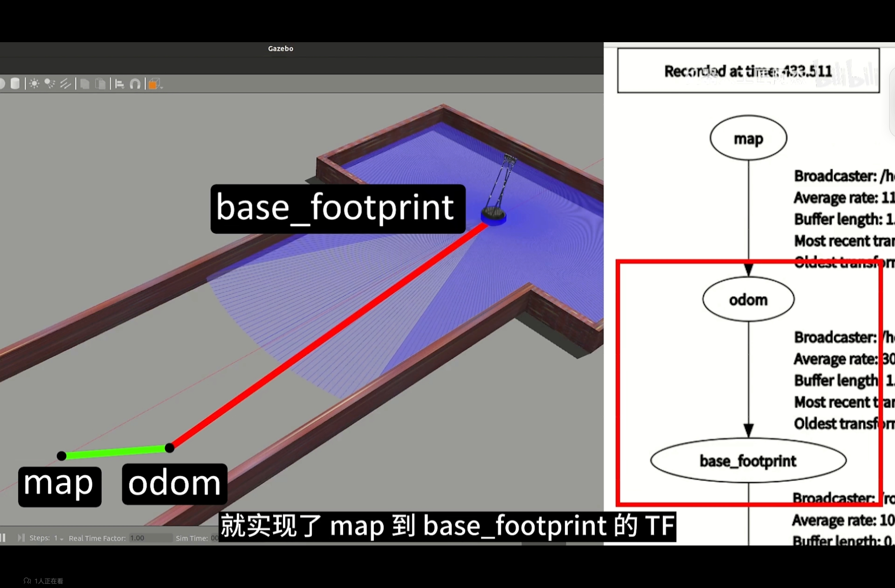
Task: Click Most recent transform text under map
Action: point(844,241)
